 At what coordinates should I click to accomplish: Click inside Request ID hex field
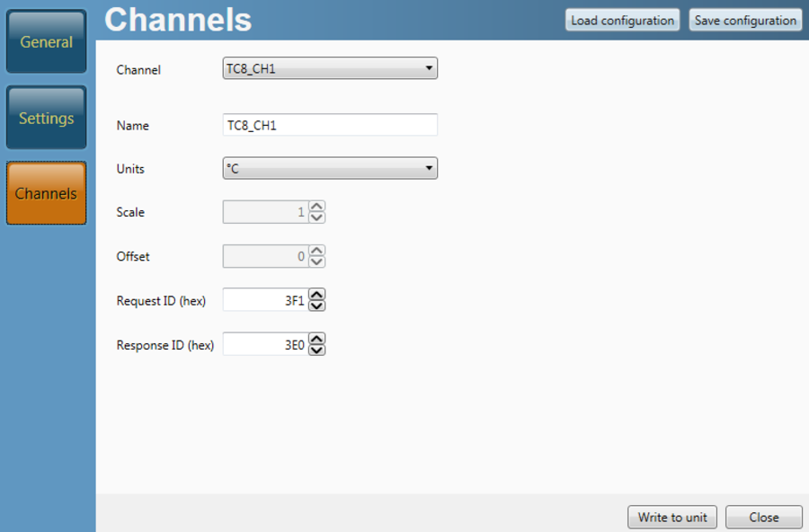(265, 299)
